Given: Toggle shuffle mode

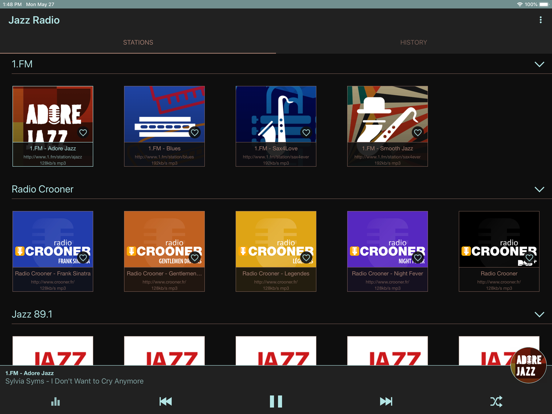Looking at the screenshot, I should click(x=496, y=401).
